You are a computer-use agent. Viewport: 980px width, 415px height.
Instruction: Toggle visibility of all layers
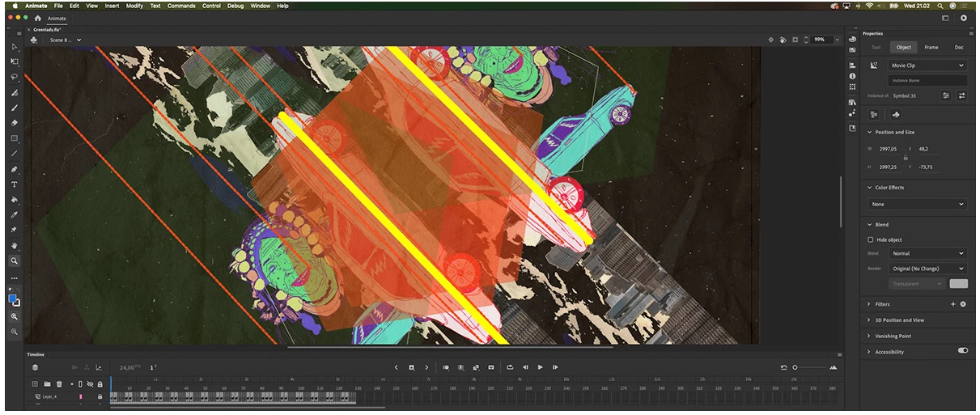point(90,384)
